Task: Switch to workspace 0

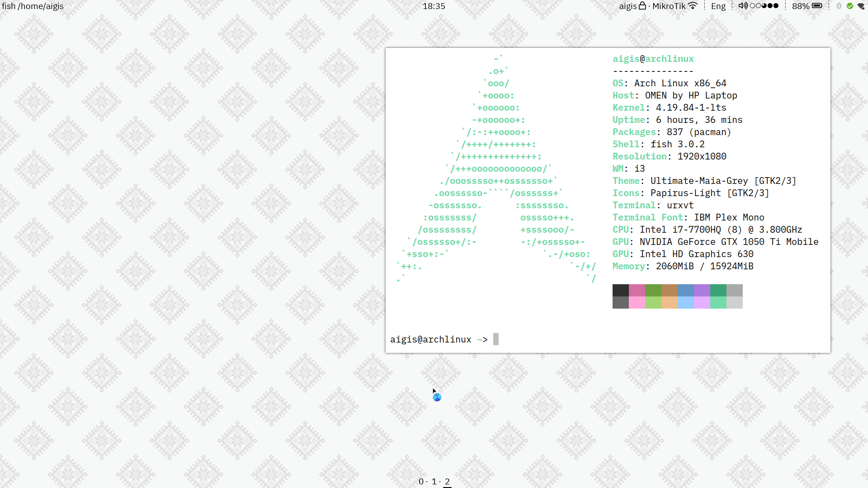Action: (x=421, y=481)
